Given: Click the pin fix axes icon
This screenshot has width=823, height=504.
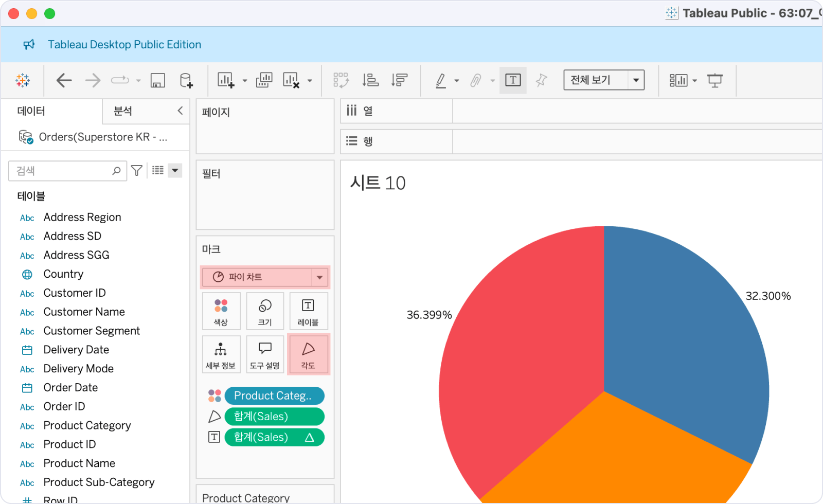Looking at the screenshot, I should 541,80.
